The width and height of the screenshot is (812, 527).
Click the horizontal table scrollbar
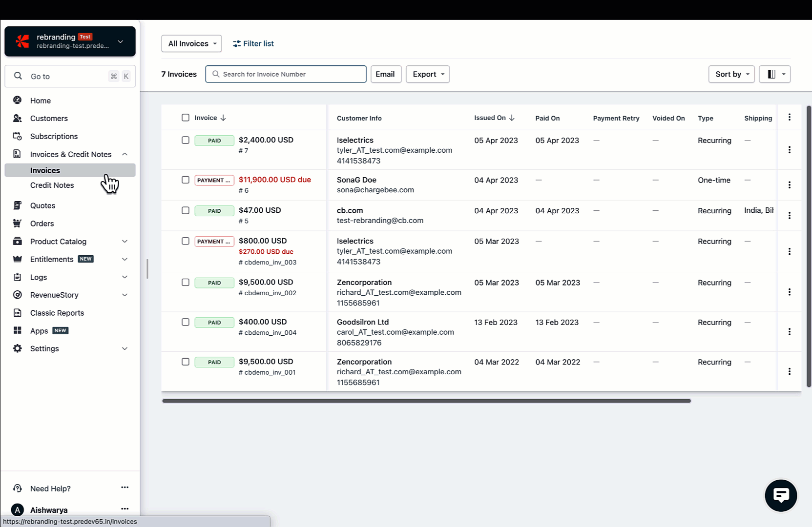coord(426,401)
